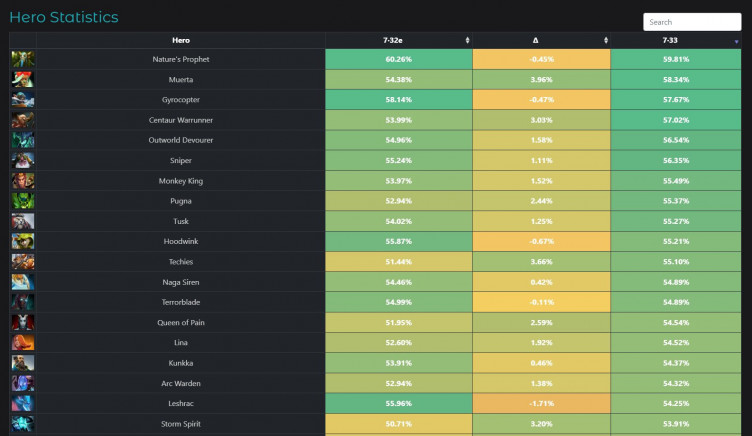Image resolution: width=752 pixels, height=436 pixels.
Task: Click Queen of Pain portrait icon
Action: [22, 323]
